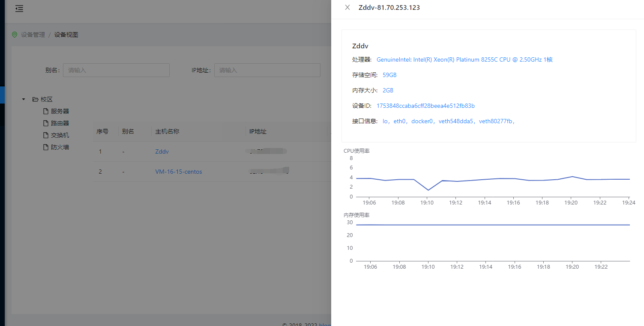Click the 主机名称 column header
This screenshot has height=326, width=644.
(167, 131)
